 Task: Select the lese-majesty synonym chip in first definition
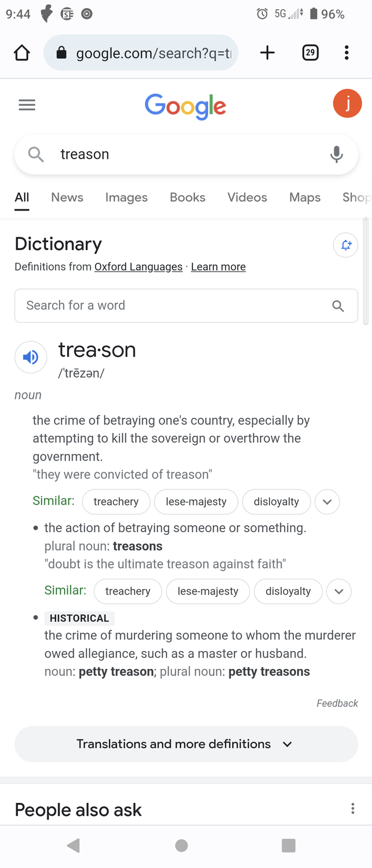(x=196, y=502)
